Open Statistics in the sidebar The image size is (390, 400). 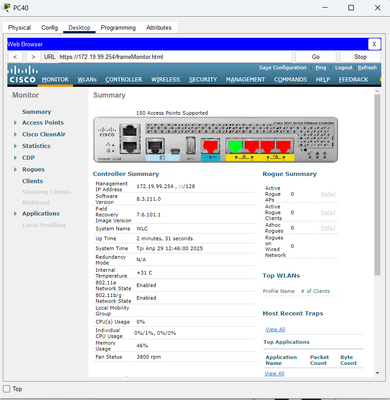click(36, 146)
